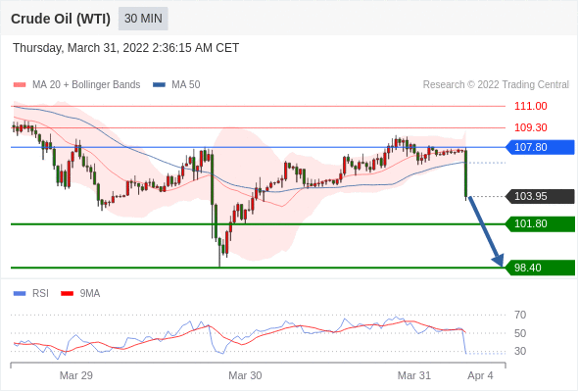Click the 103.95 current price tag
The width and height of the screenshot is (578, 392).
coord(540,196)
